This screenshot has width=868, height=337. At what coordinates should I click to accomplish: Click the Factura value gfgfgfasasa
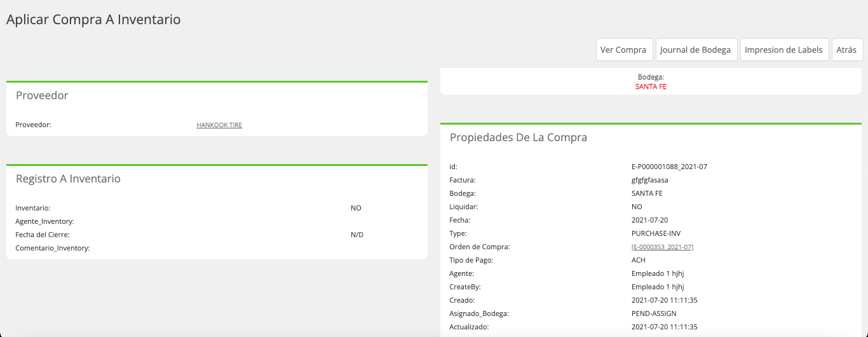(649, 180)
